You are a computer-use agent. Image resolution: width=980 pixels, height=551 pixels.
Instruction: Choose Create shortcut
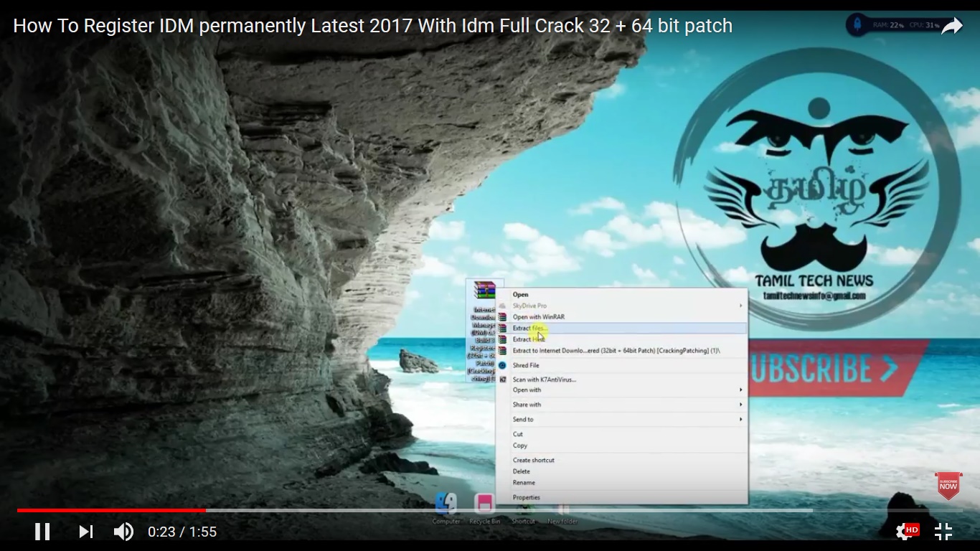[x=622, y=460]
